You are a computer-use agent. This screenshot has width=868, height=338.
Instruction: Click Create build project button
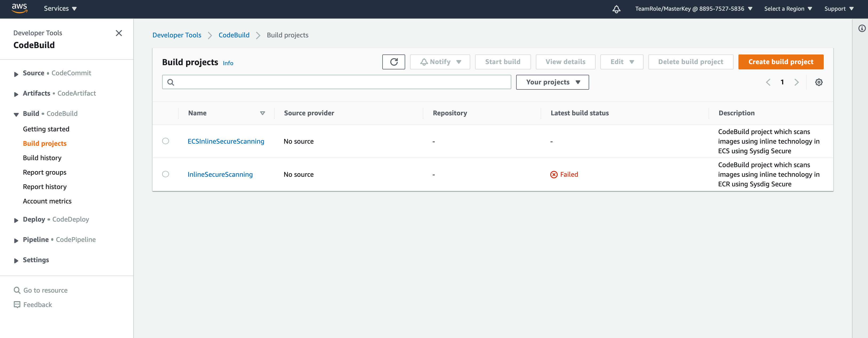pyautogui.click(x=781, y=62)
